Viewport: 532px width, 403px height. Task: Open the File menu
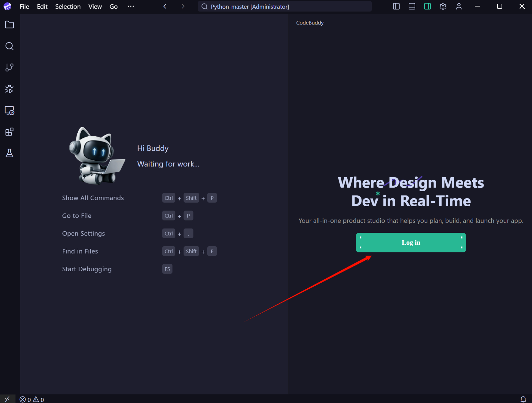[x=24, y=6]
